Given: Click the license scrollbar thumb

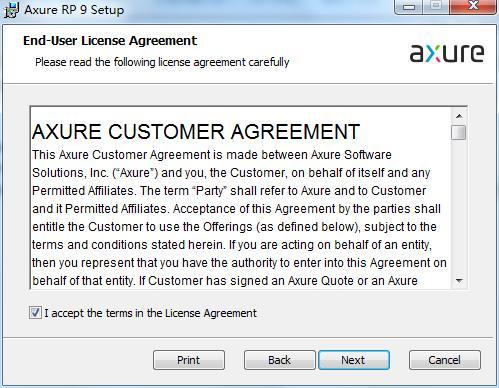Looking at the screenshot, I should pyautogui.click(x=459, y=132).
